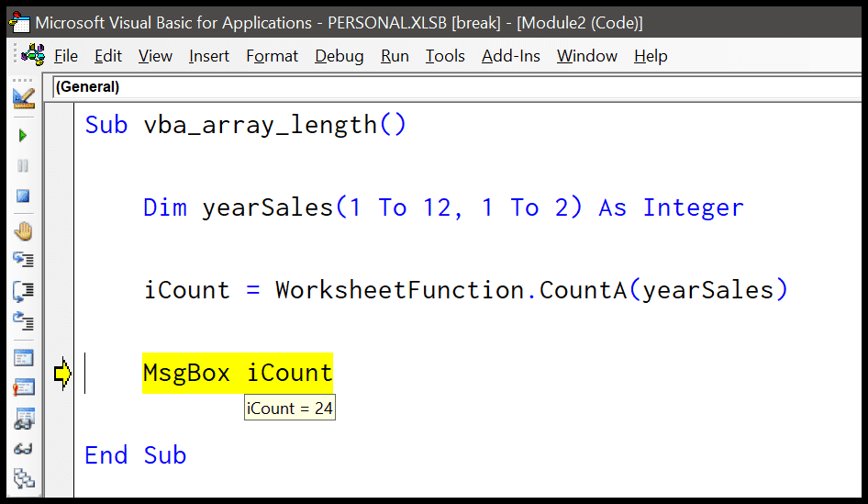Viewport: 868px width, 504px height.
Task: Open the Locals Window icon
Action: (23, 358)
